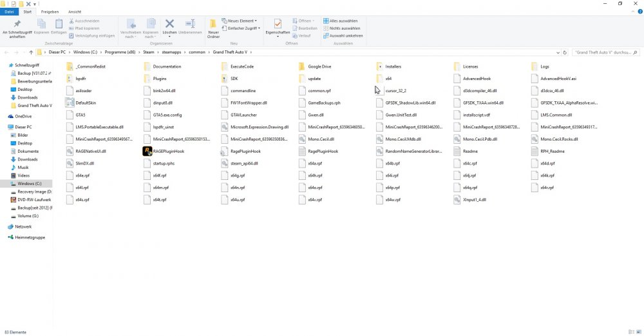Select the AdvancedHookV.asi file

point(554,79)
